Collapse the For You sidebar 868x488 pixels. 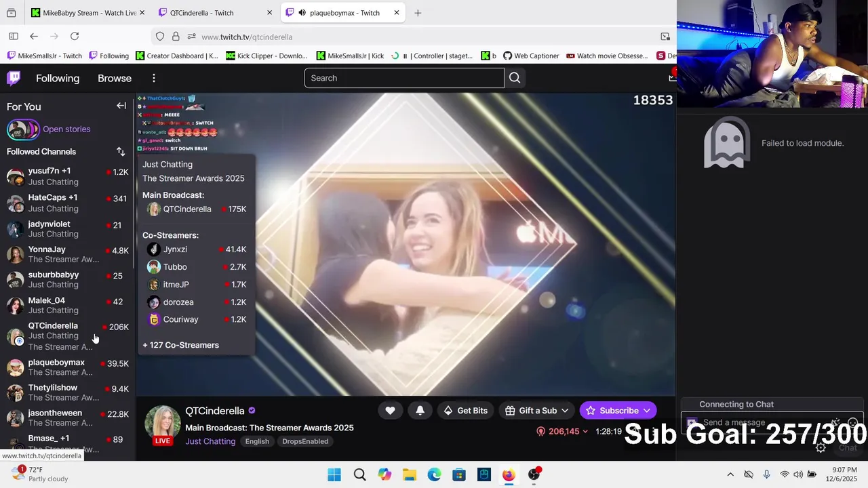121,106
